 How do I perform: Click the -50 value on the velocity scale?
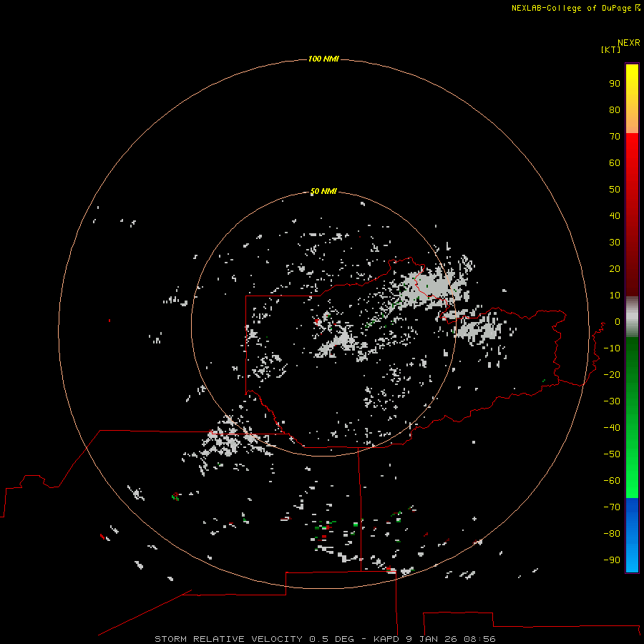[612, 454]
